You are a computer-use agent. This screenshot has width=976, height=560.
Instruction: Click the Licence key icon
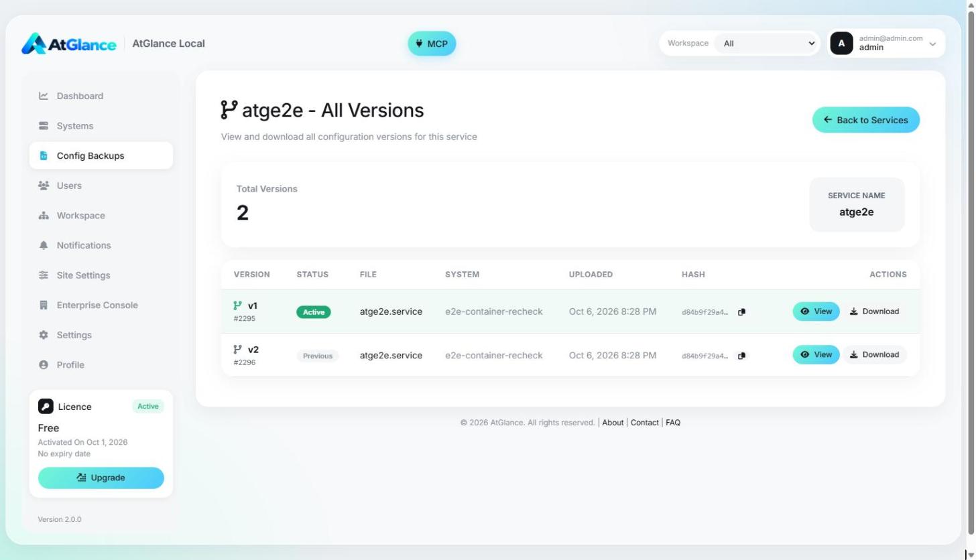(x=46, y=407)
